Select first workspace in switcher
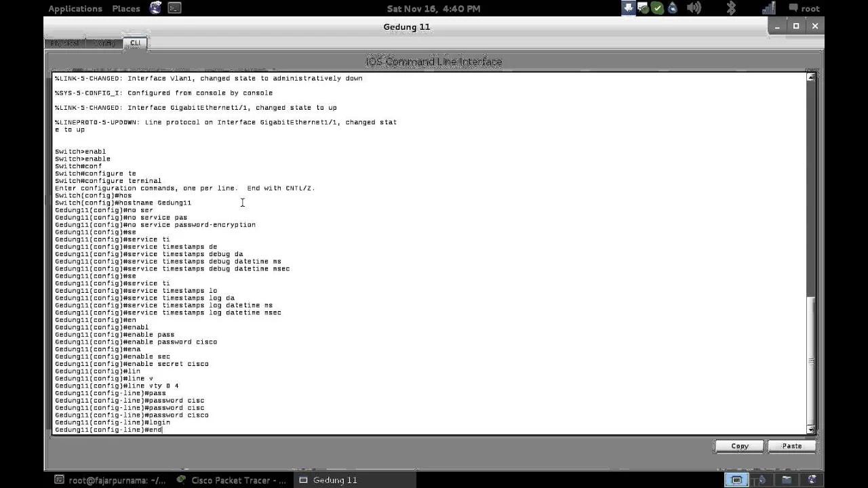 point(736,480)
